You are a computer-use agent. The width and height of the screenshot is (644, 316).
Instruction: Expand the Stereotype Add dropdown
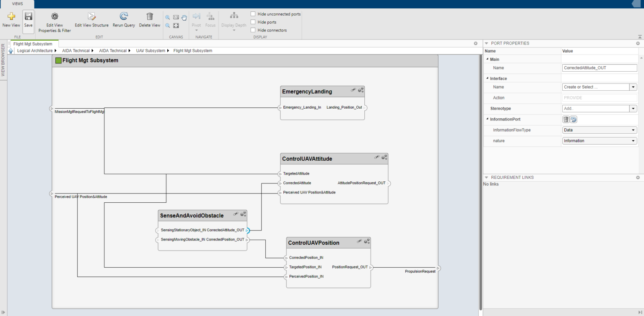633,108
